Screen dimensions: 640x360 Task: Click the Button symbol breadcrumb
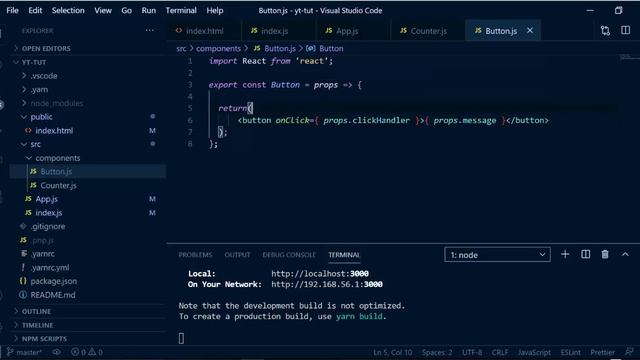tap(325, 49)
